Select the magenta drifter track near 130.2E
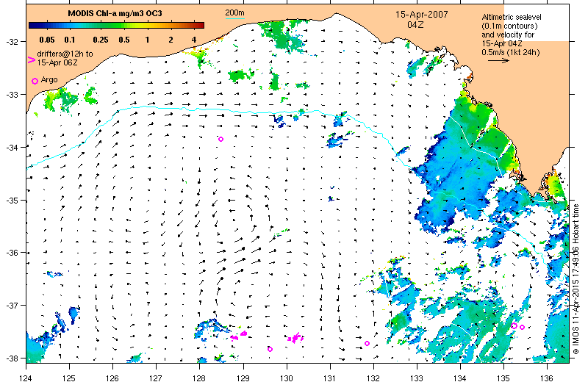 point(295,338)
